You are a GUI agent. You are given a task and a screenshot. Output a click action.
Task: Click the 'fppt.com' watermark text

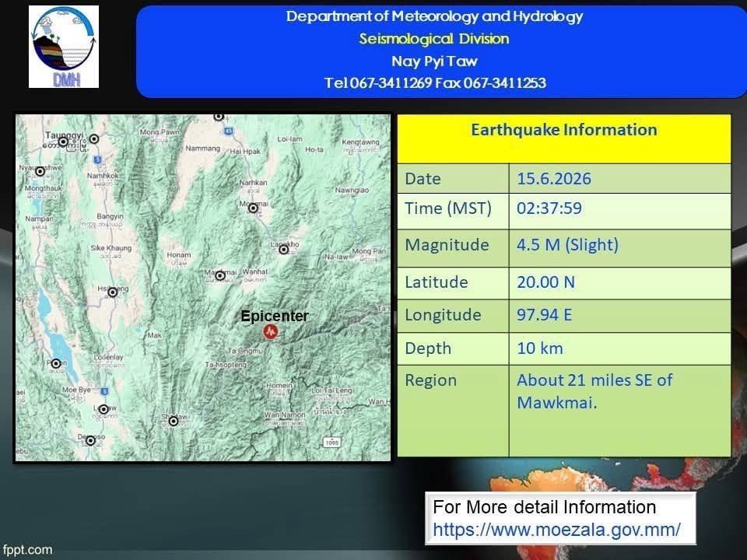(x=26, y=550)
